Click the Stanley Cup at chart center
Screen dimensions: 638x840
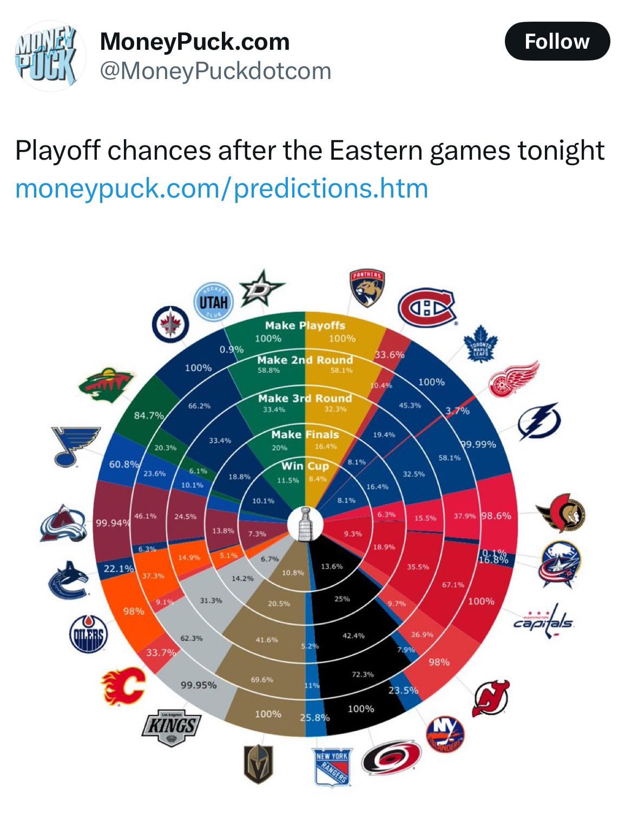[x=306, y=524]
